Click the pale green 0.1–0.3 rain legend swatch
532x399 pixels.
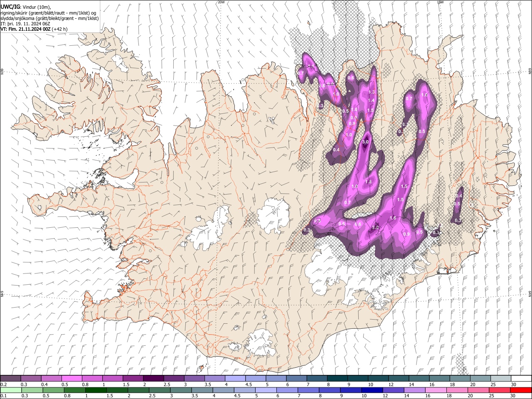[11, 390]
